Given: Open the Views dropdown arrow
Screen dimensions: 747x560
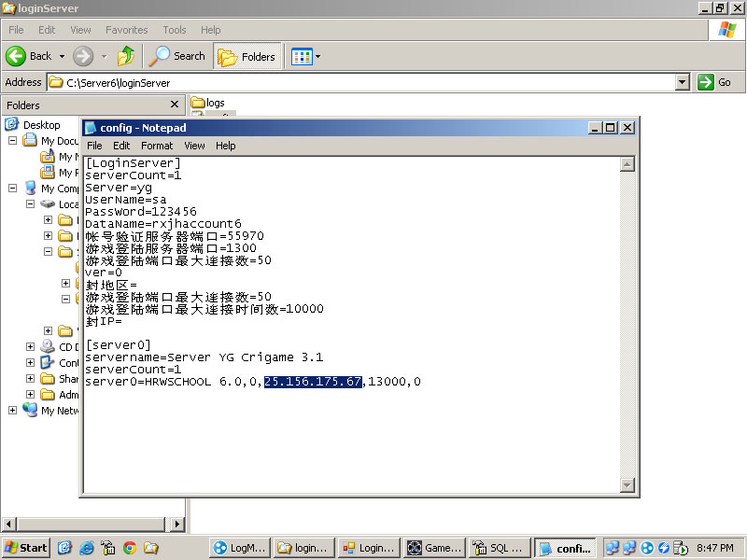Looking at the screenshot, I should click(x=317, y=57).
